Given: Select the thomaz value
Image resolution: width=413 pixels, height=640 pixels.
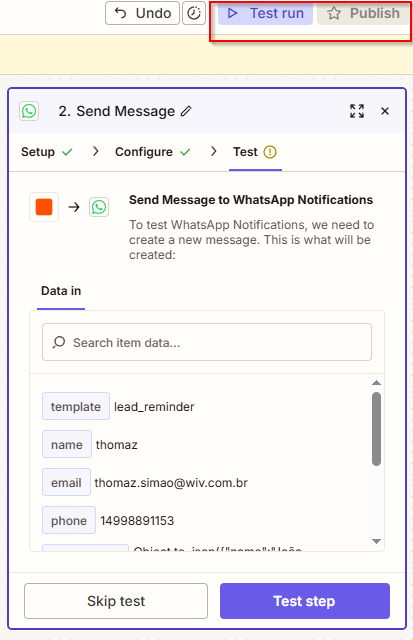Looking at the screenshot, I should coord(117,444).
